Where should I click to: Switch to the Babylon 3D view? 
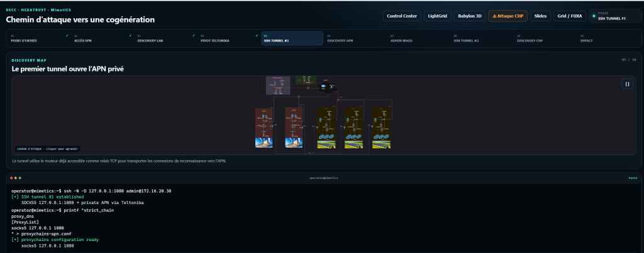click(x=469, y=16)
